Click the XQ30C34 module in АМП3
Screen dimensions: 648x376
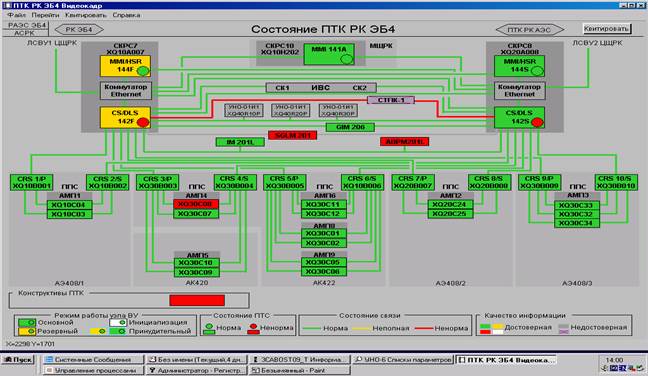tap(577, 223)
